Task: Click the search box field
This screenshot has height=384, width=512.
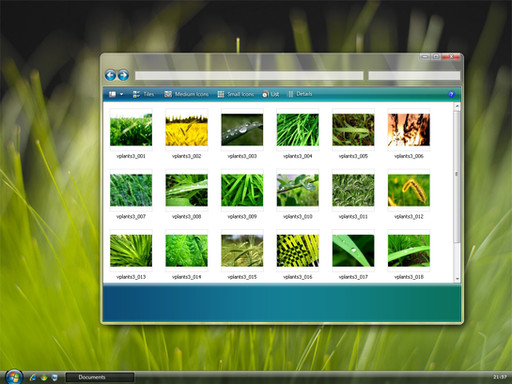Action: 414,76
